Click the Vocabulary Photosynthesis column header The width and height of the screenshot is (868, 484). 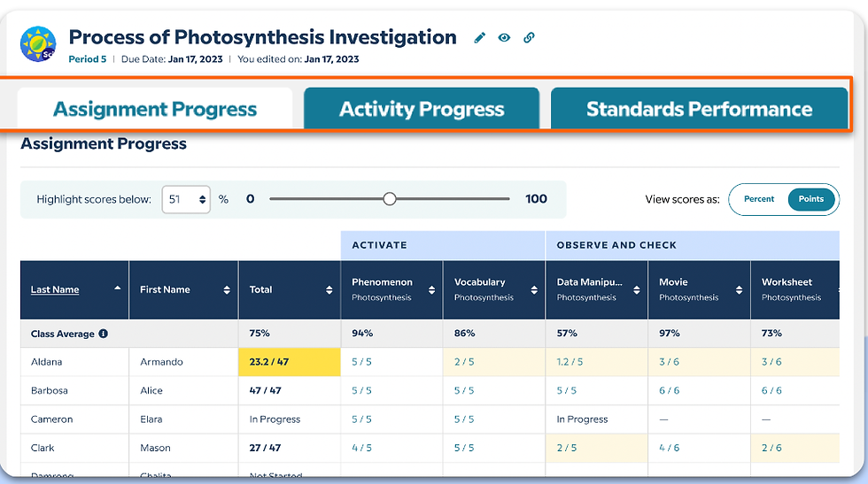pyautogui.click(x=494, y=290)
